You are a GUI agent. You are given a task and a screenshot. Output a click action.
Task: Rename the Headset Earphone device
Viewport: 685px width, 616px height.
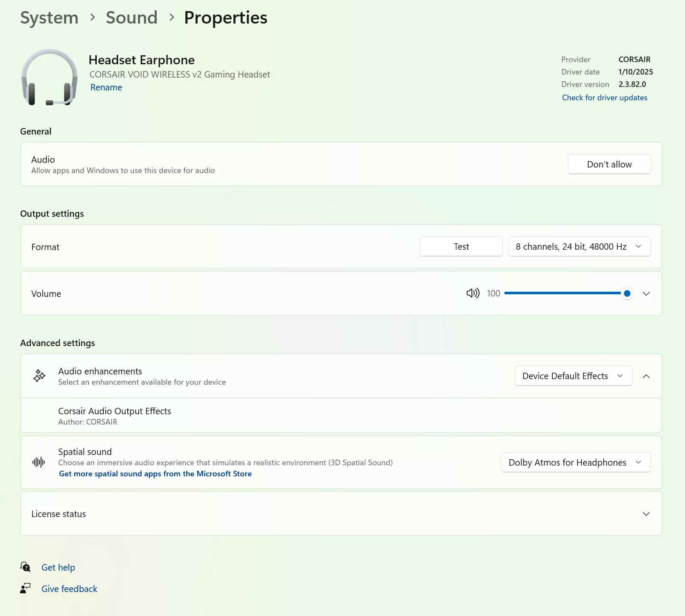click(x=106, y=87)
